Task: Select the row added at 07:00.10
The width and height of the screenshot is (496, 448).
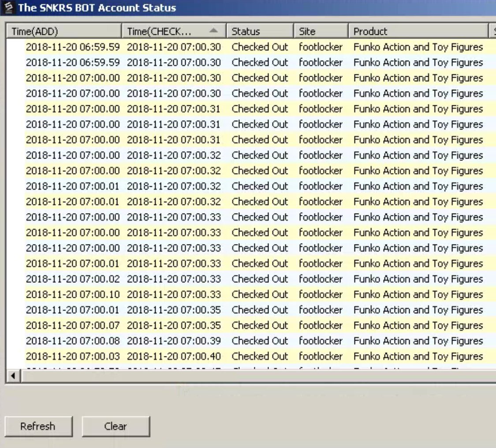Action: coord(260,294)
